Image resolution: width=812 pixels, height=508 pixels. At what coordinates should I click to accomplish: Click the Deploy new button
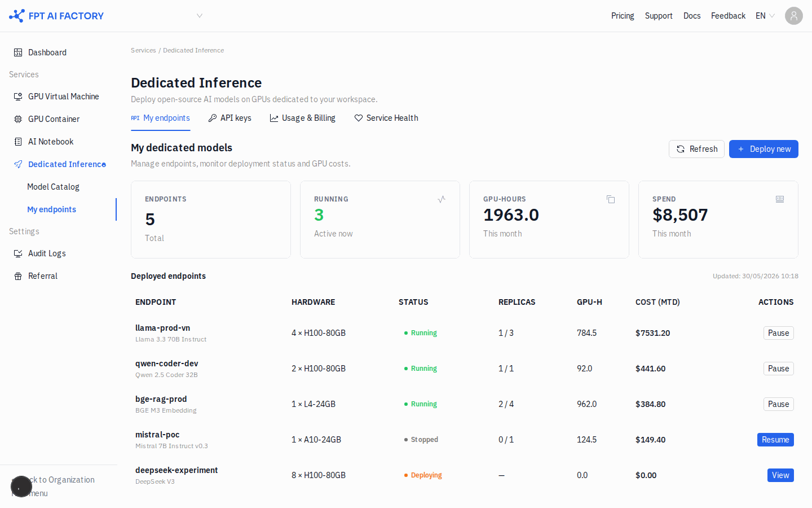tap(764, 149)
